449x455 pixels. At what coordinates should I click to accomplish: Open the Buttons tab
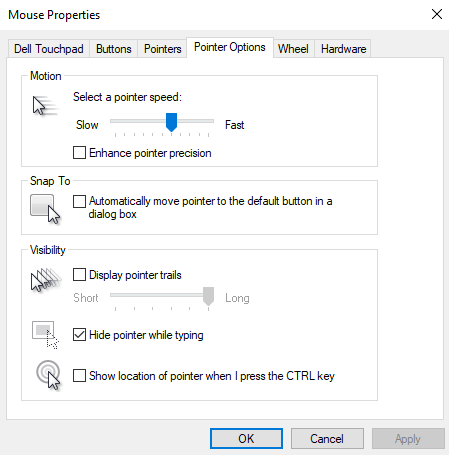(x=114, y=49)
